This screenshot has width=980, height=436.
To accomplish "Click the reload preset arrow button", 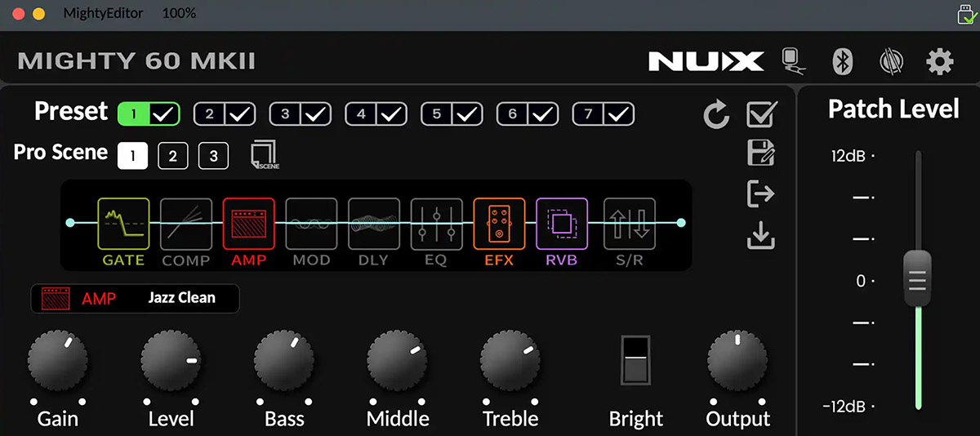I will pos(716,116).
